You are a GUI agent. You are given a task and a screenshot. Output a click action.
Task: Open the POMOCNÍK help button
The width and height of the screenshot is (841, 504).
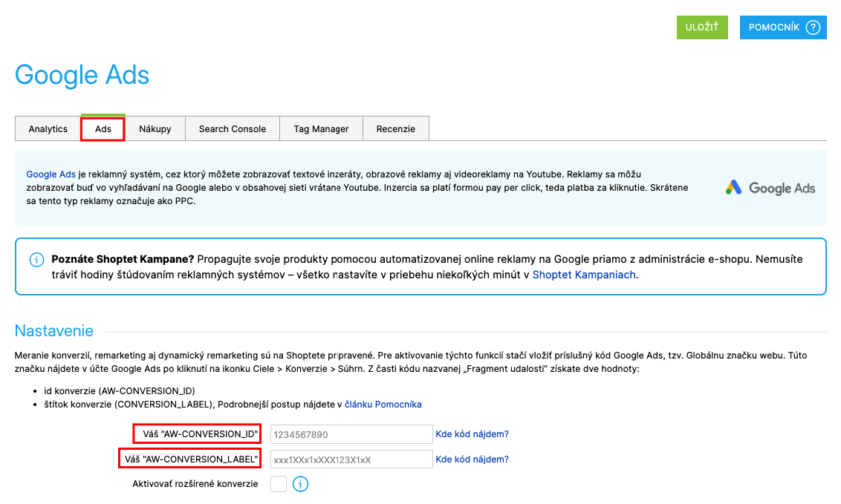pos(783,27)
